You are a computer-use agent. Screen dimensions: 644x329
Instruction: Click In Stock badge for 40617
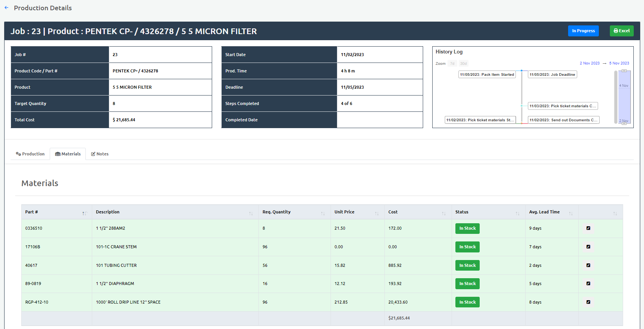click(468, 265)
